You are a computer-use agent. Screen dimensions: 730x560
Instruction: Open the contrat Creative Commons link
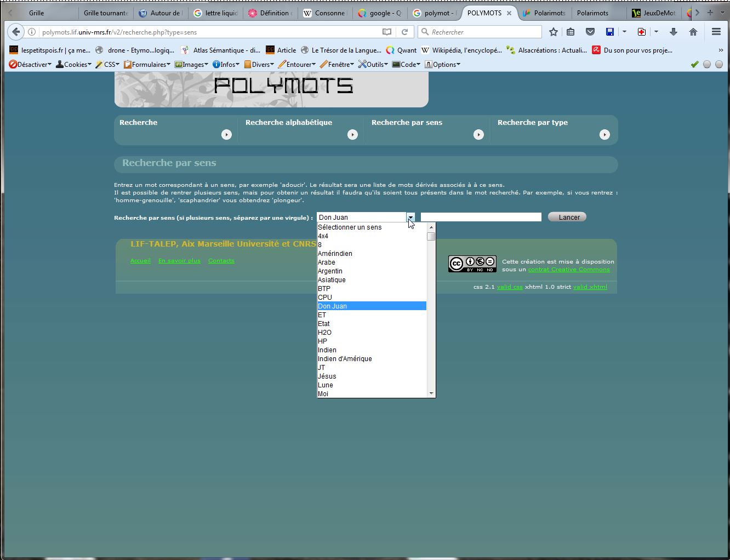569,269
